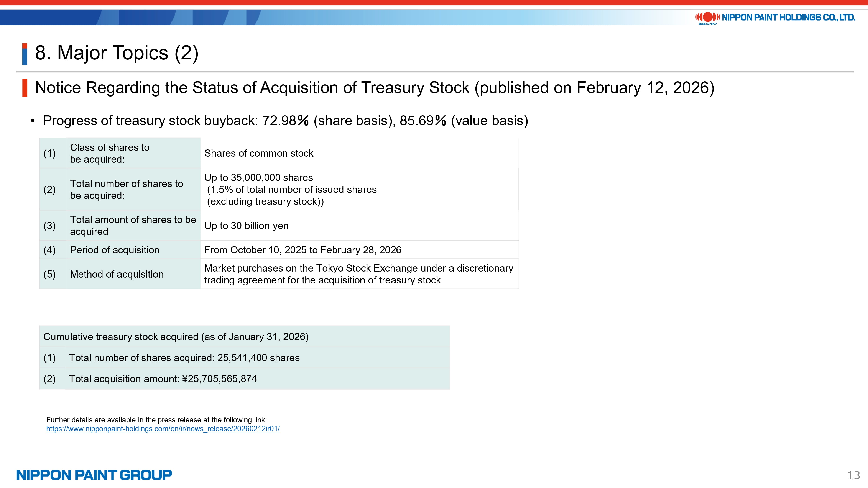Click the NIPPON PAINT HOLDINGS CO., LTD. text
Viewport: 868px width, 488px height.
tap(788, 18)
